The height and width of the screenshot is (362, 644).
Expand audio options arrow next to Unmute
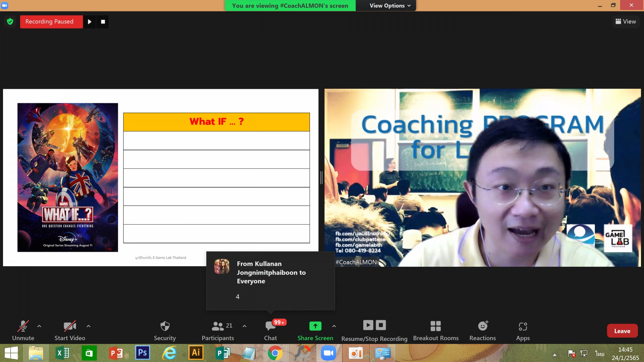click(39, 326)
